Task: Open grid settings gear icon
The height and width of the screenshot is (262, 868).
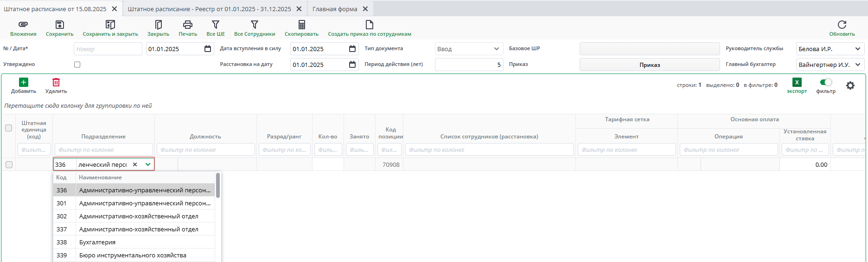Action: click(x=850, y=85)
